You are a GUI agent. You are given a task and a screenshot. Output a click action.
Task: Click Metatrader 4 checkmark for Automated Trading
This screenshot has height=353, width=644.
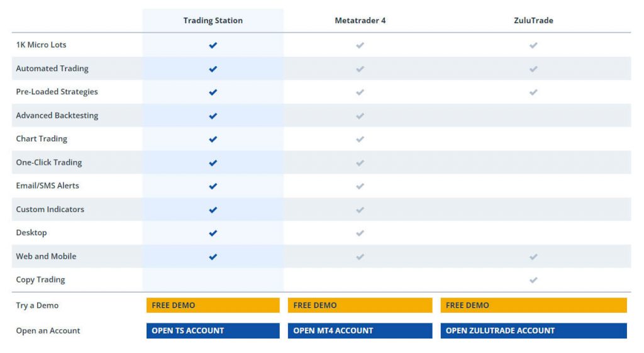[360, 69]
